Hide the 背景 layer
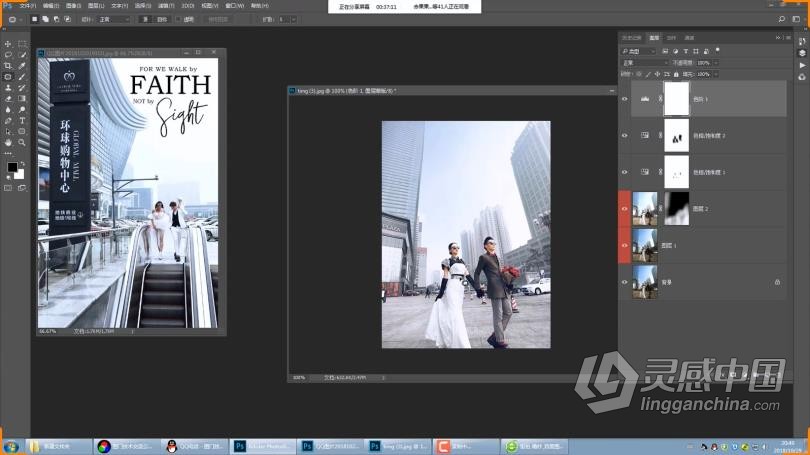The width and height of the screenshot is (810, 455). 625,282
